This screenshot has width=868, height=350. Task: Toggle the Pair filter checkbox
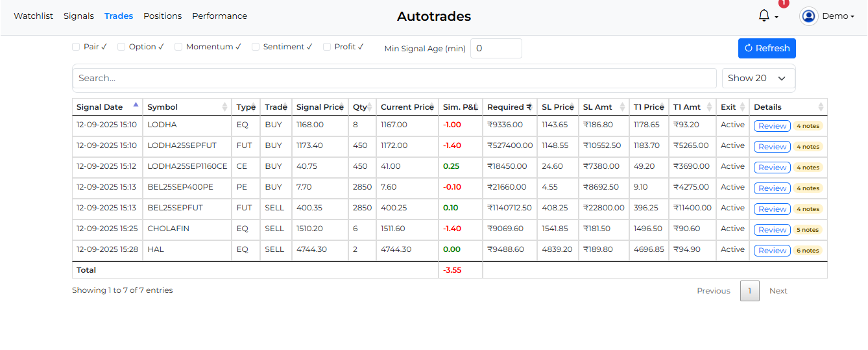tap(76, 47)
